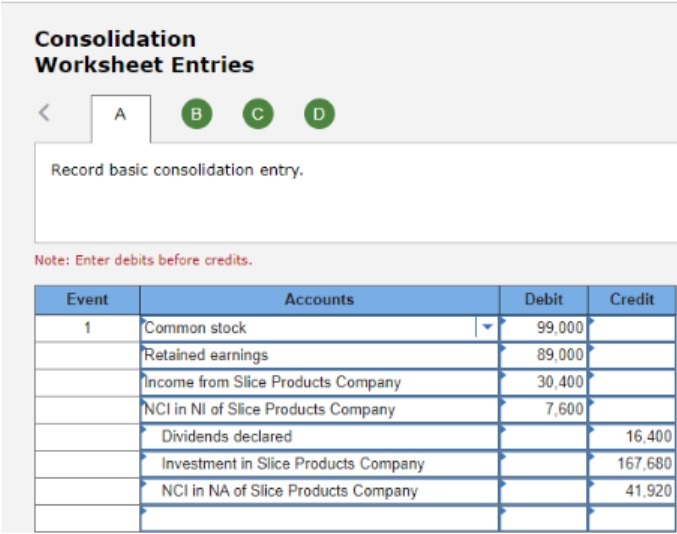The height and width of the screenshot is (534, 677).
Task: Select the Dividends declared account cell
Action: 319,437
